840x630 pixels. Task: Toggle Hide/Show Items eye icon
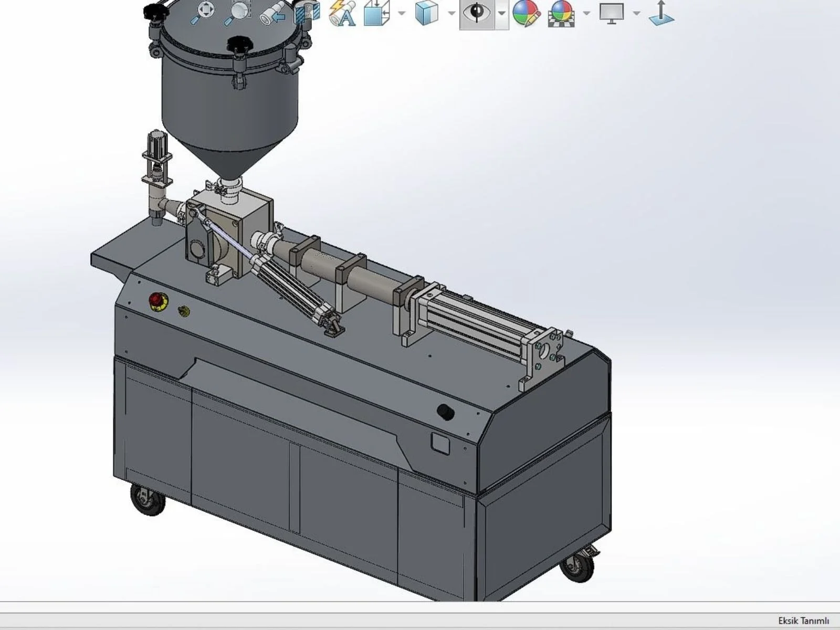pos(477,13)
